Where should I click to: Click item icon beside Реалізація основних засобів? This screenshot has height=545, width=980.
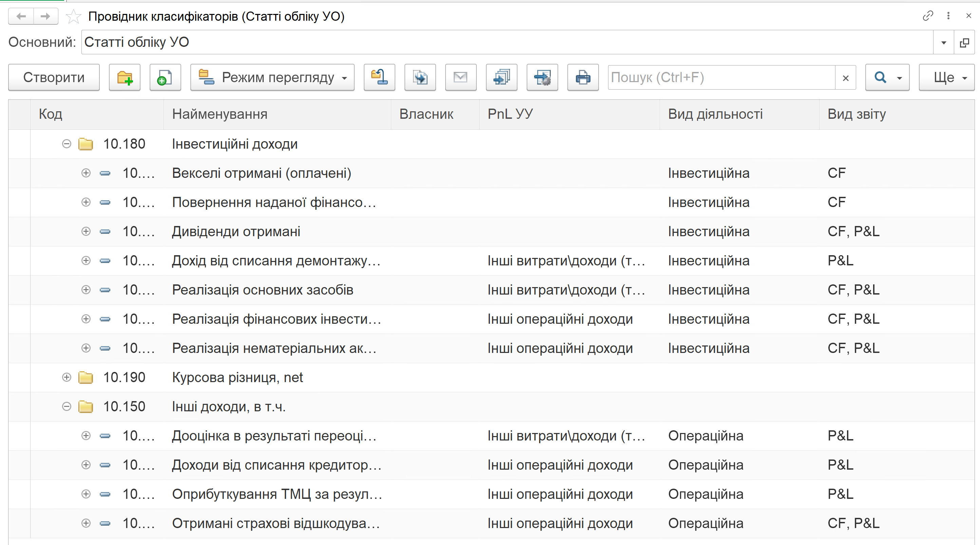(x=105, y=290)
